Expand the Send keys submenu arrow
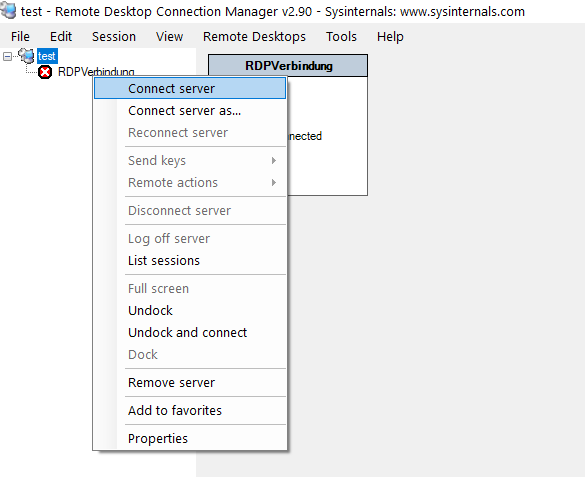Image resolution: width=585 pixels, height=477 pixels. point(274,161)
